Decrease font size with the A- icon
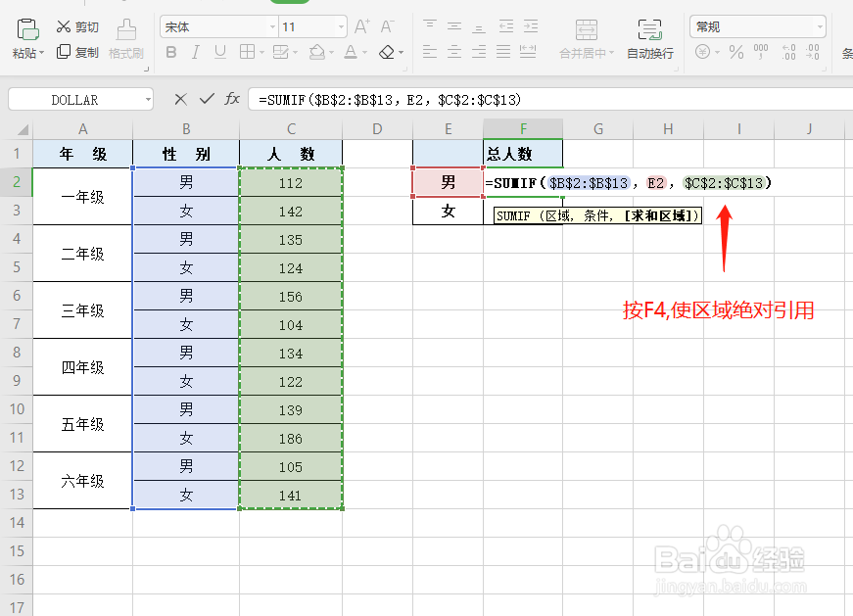 pos(387,26)
